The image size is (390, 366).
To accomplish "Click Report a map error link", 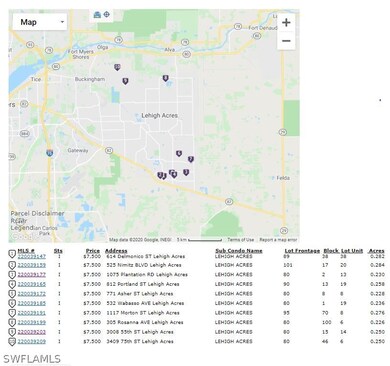I will click(x=278, y=240).
